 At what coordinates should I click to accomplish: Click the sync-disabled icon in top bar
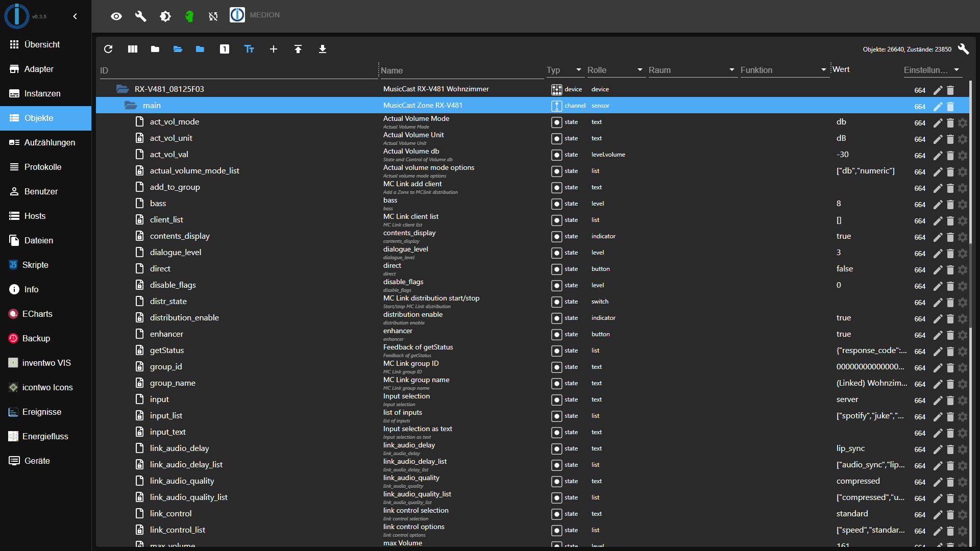(213, 16)
